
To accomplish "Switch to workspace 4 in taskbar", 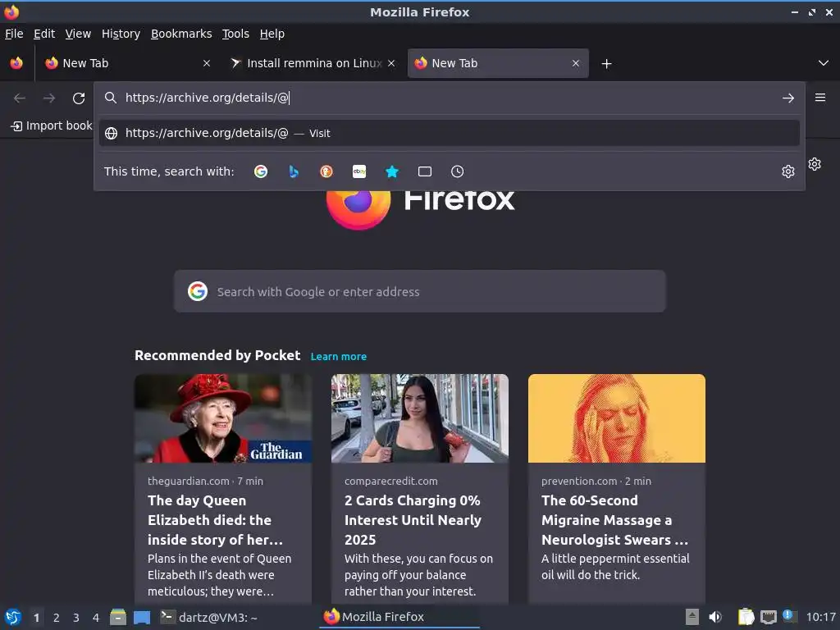I will click(x=96, y=618).
